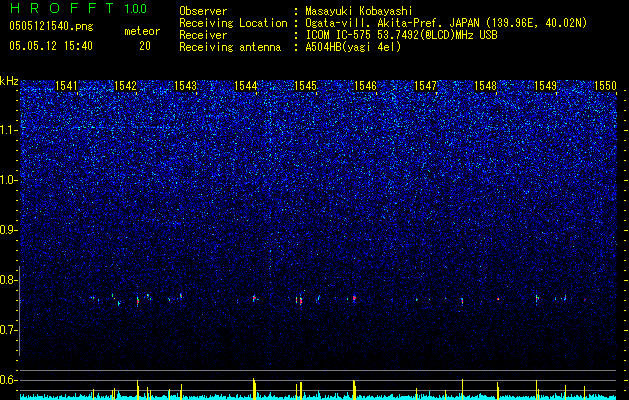This screenshot has height=400, width=629.
Task: Click the 1544 time marker
Action: click(x=246, y=86)
